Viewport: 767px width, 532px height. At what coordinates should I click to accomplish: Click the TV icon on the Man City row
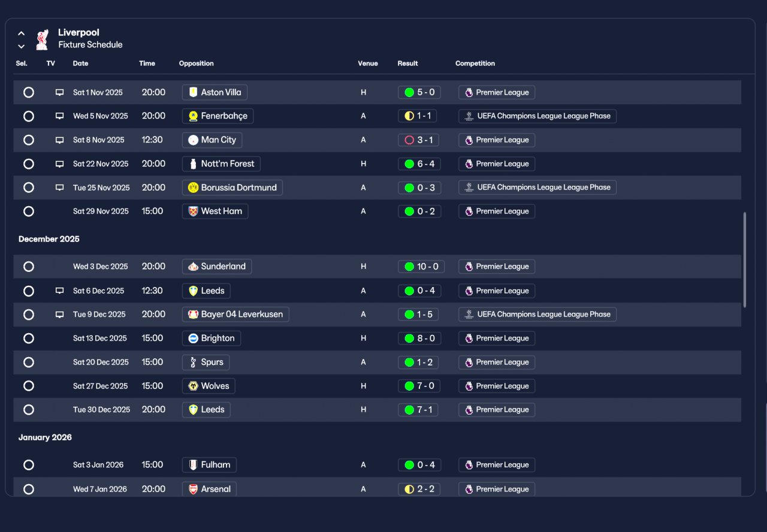59,140
